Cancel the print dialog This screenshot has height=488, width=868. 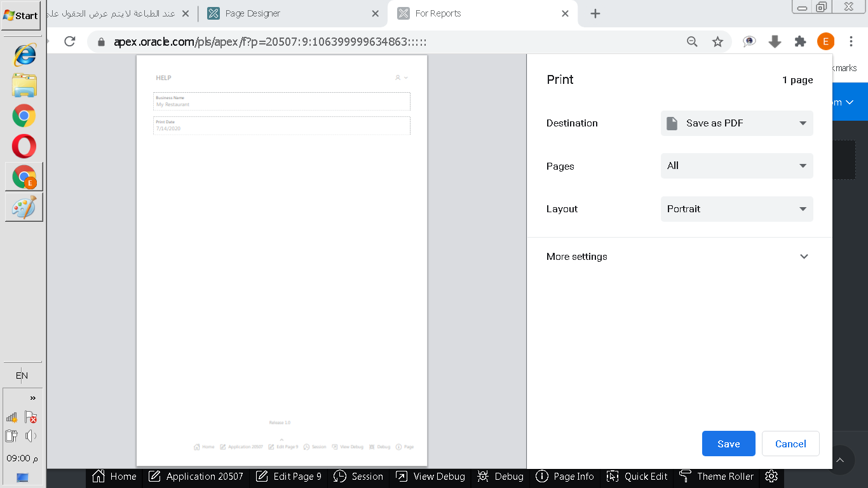click(x=790, y=444)
